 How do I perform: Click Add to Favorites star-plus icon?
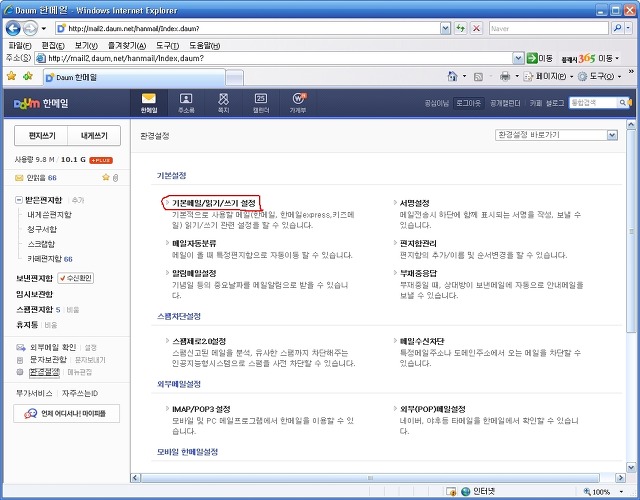click(28, 76)
